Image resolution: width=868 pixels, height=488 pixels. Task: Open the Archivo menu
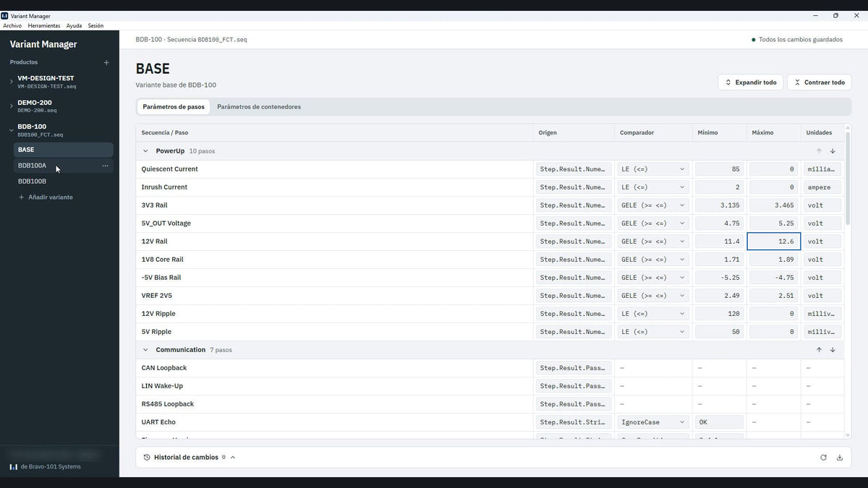click(12, 25)
